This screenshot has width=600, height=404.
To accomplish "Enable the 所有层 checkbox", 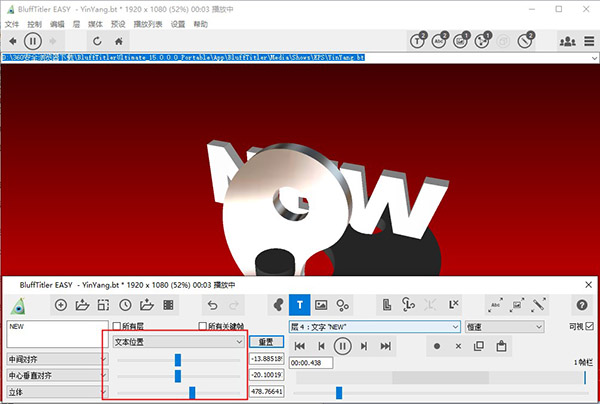I will click(116, 326).
